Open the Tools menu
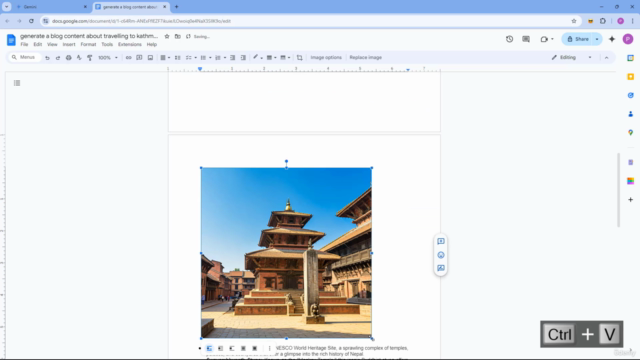640x360 pixels. coord(107,44)
